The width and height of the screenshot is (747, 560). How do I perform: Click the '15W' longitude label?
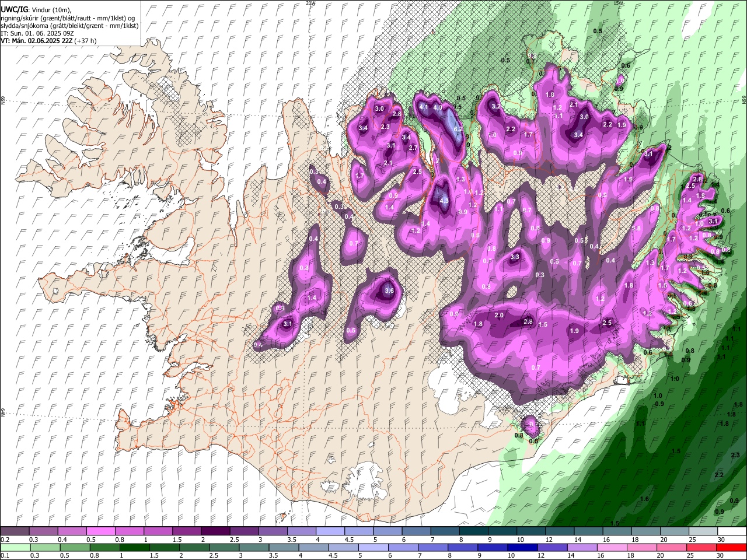[619, 3]
